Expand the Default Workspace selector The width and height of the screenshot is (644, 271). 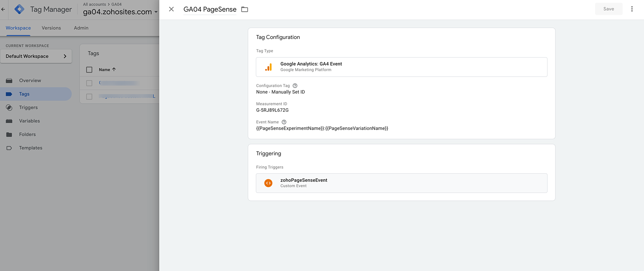coord(36,56)
